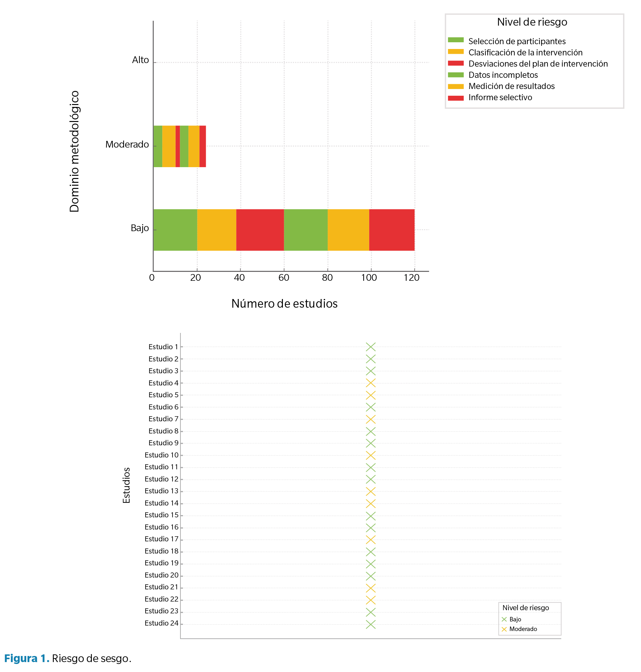Select the Número de estudios axis title
The width and height of the screenshot is (641, 672).
click(x=284, y=304)
